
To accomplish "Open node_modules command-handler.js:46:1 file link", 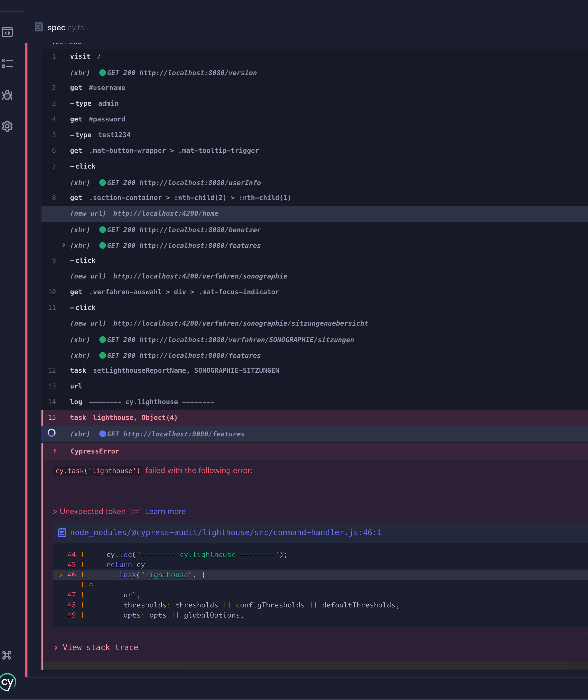I will tap(226, 532).
